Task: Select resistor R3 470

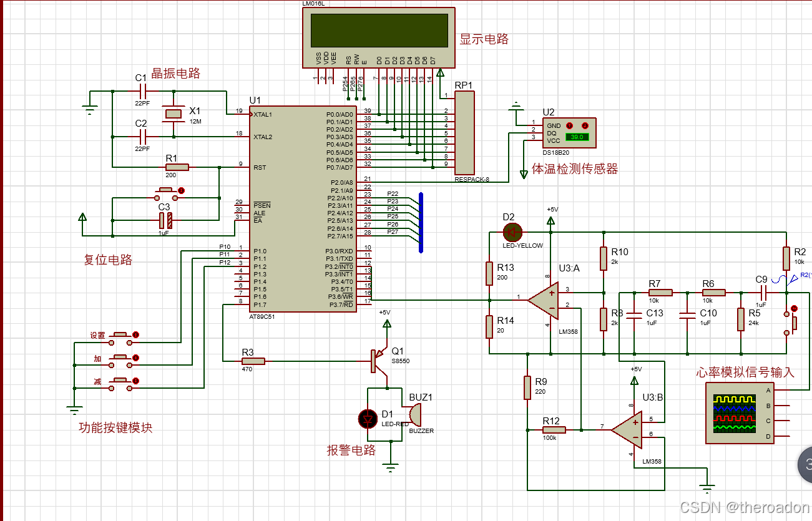Action: point(253,361)
